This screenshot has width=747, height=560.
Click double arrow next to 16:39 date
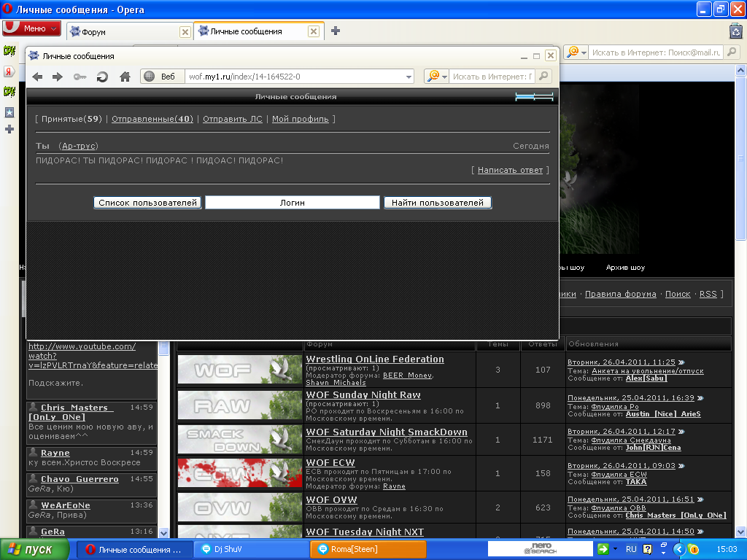pos(700,398)
